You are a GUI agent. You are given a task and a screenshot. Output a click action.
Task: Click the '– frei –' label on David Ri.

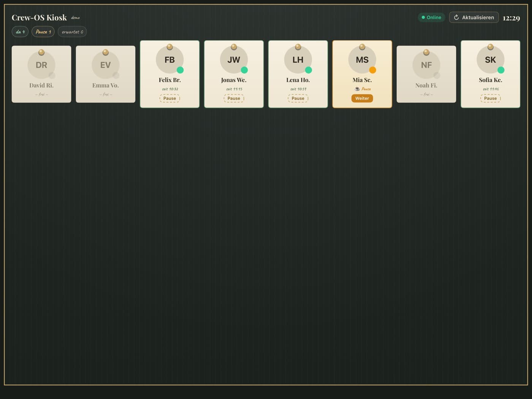tap(41, 94)
